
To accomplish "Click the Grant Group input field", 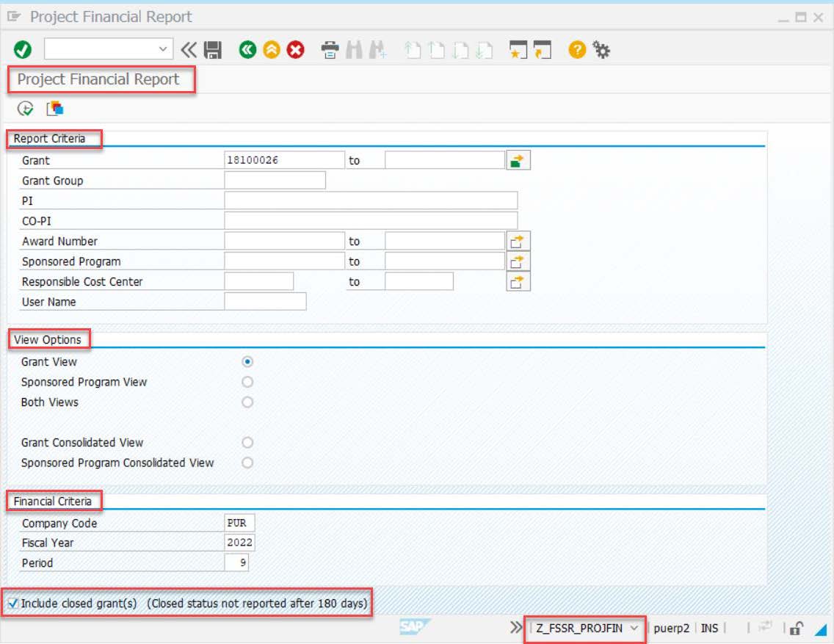I will (x=275, y=181).
